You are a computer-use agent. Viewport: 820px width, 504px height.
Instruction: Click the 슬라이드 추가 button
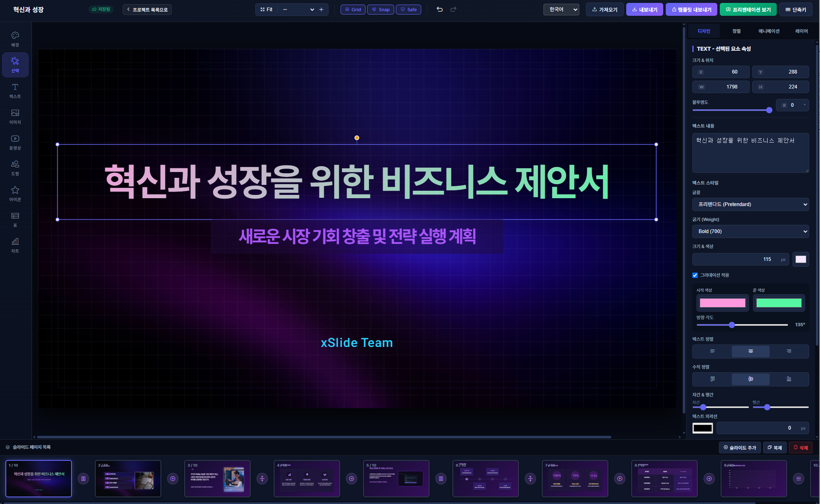[740, 447]
